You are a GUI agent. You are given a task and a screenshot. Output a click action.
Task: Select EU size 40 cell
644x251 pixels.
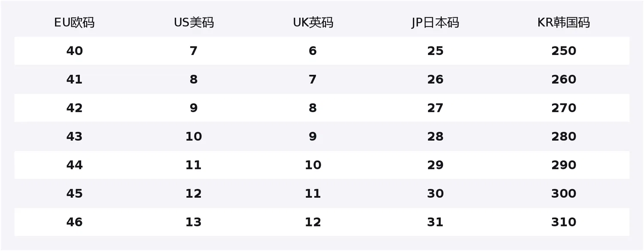tap(74, 51)
